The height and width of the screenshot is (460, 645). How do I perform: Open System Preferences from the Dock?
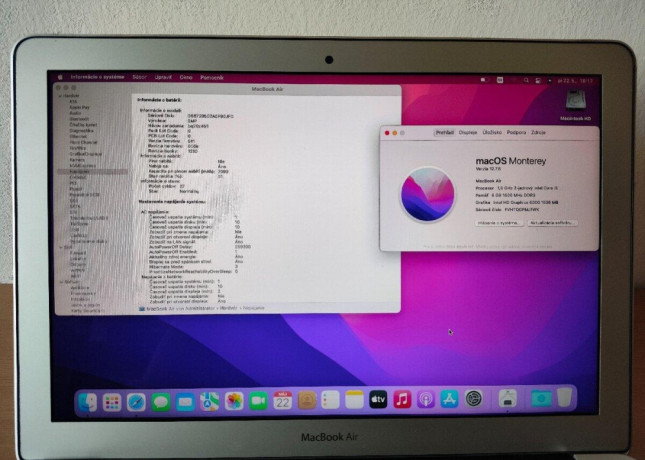pyautogui.click(x=473, y=398)
